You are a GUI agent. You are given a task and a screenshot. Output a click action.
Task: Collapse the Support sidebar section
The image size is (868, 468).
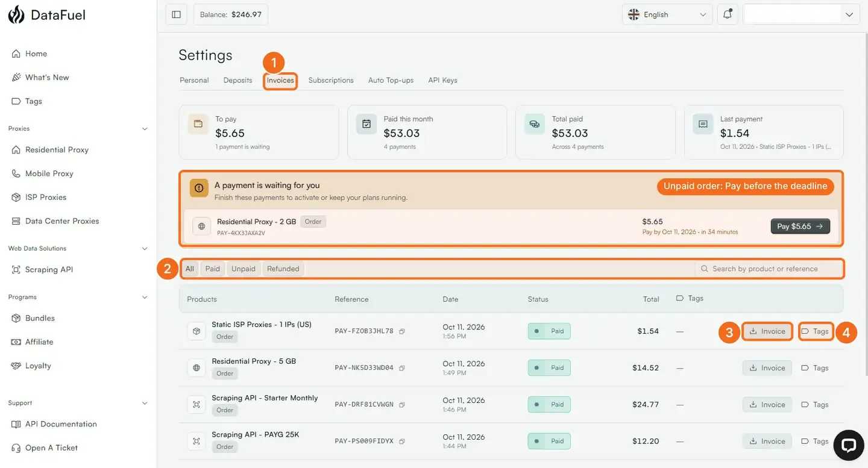tap(145, 403)
